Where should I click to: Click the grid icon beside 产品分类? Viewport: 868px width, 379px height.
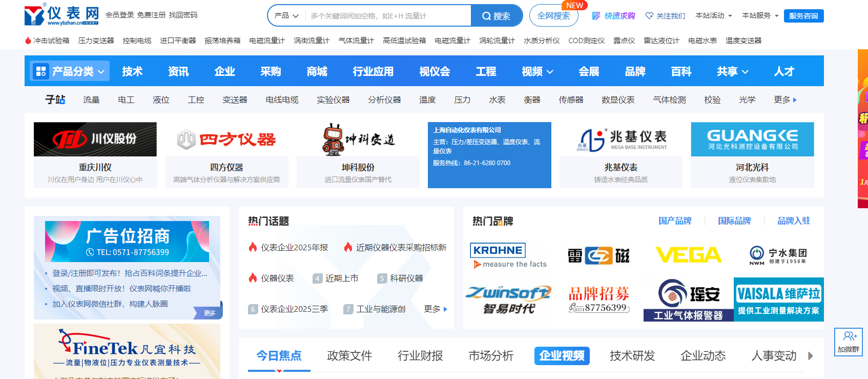point(41,71)
